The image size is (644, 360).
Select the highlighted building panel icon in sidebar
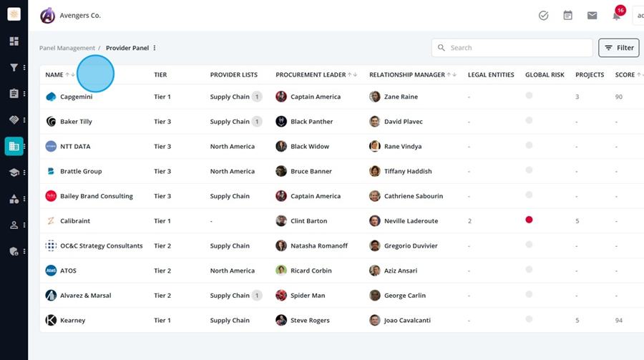(14, 146)
